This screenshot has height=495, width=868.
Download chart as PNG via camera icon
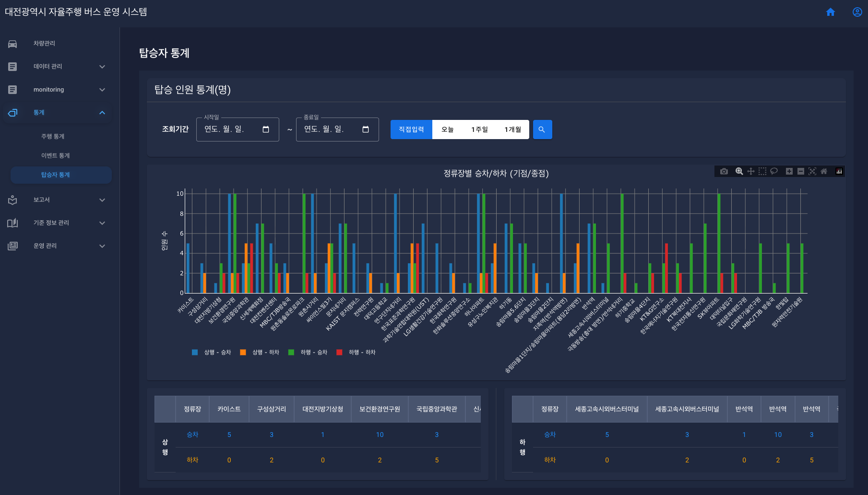724,171
